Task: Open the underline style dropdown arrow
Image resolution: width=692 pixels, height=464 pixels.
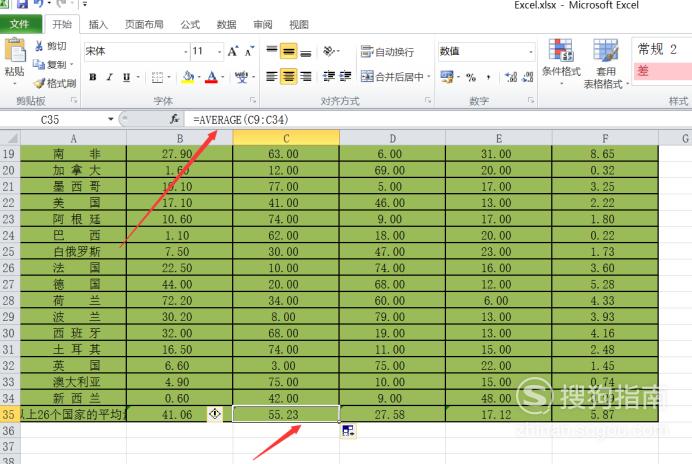Action: tap(138, 77)
